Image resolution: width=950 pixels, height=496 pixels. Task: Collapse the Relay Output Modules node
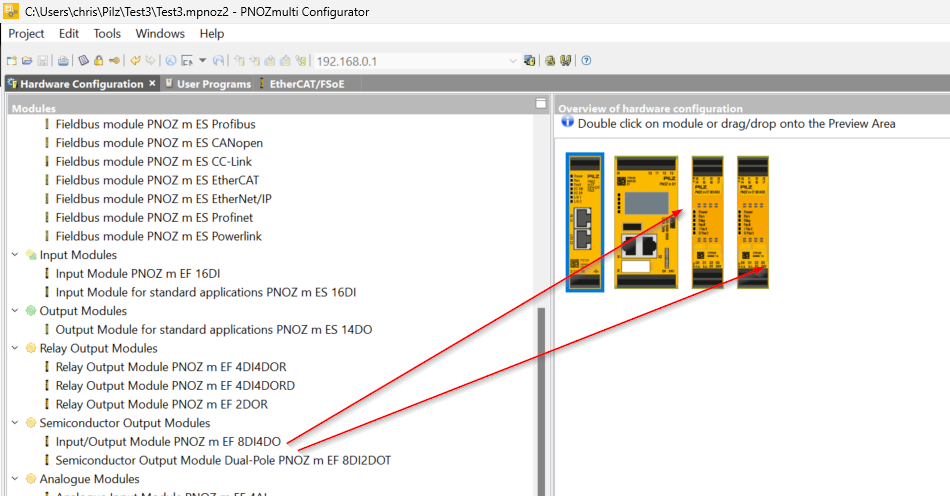click(x=15, y=348)
